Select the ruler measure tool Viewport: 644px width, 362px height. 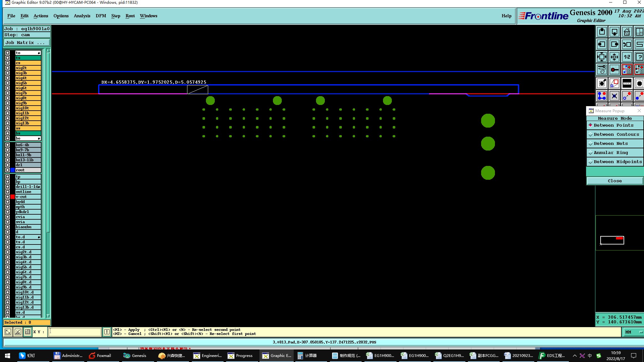coord(627,83)
